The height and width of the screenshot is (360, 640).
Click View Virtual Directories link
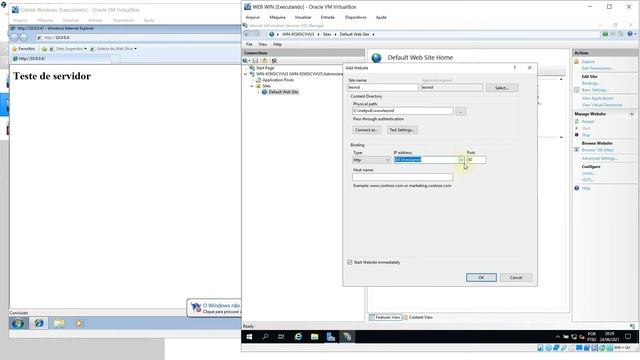click(602, 105)
